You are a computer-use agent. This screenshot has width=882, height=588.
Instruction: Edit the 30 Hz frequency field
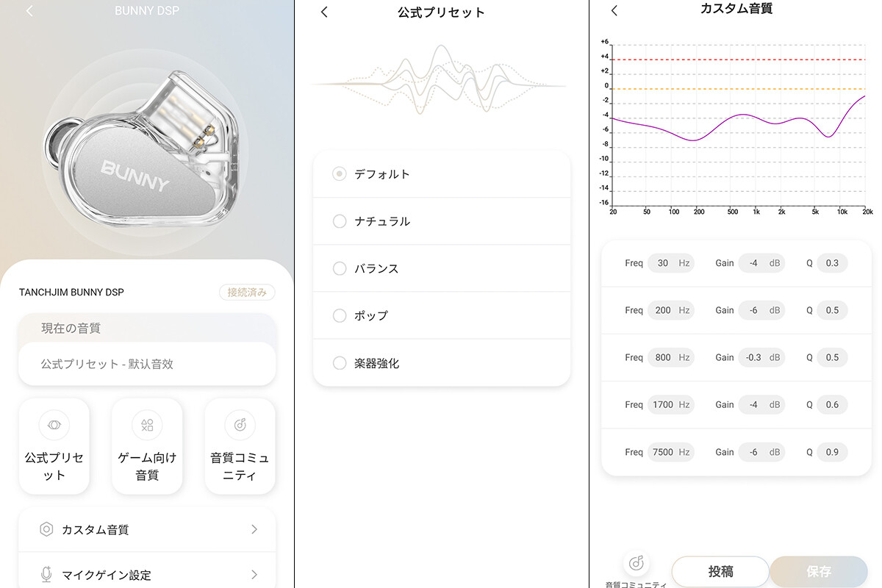[x=670, y=263]
